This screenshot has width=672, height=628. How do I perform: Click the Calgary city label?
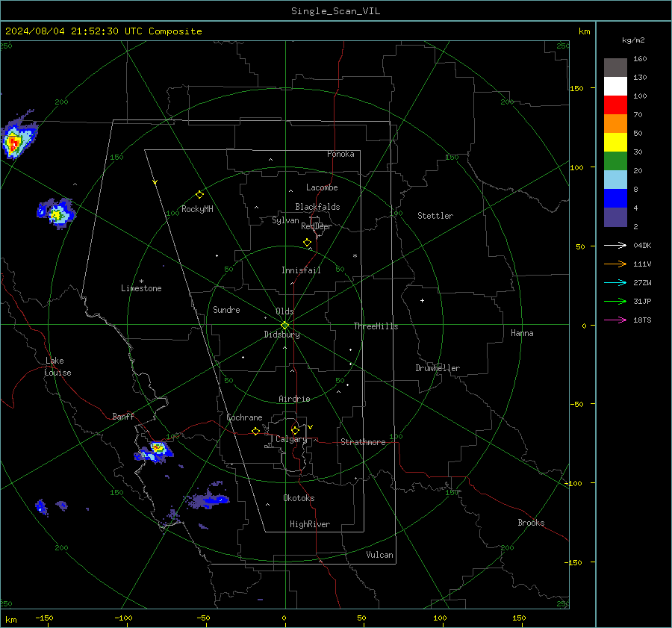click(291, 439)
